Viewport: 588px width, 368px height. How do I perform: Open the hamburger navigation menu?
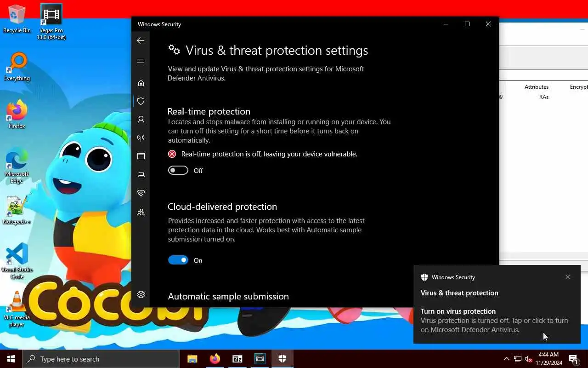tap(141, 61)
